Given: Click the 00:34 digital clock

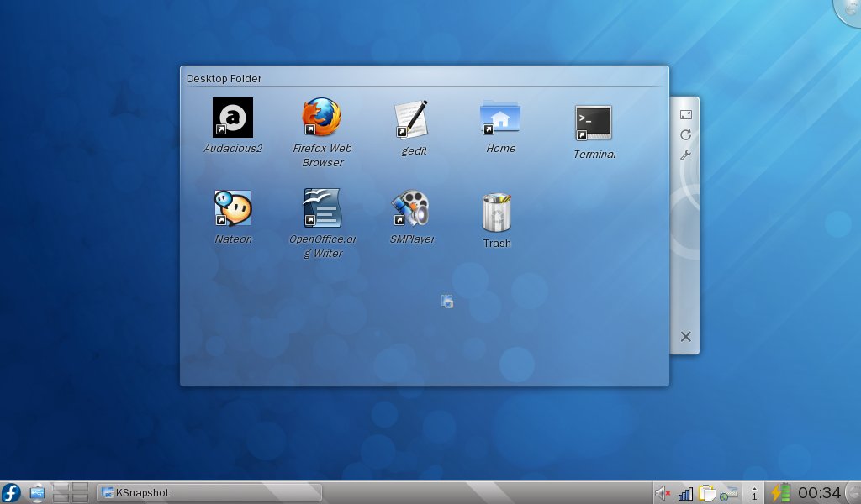Looking at the screenshot, I should (819, 492).
